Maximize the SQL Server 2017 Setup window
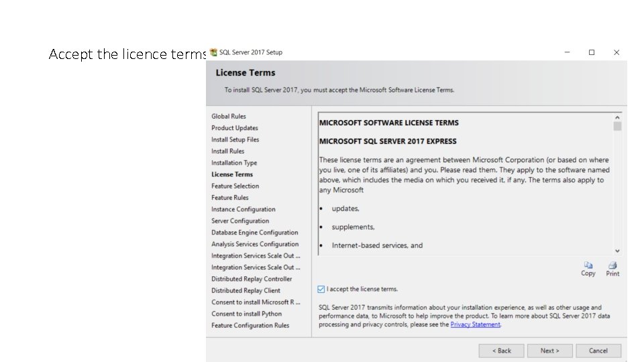644x362 pixels. (592, 52)
